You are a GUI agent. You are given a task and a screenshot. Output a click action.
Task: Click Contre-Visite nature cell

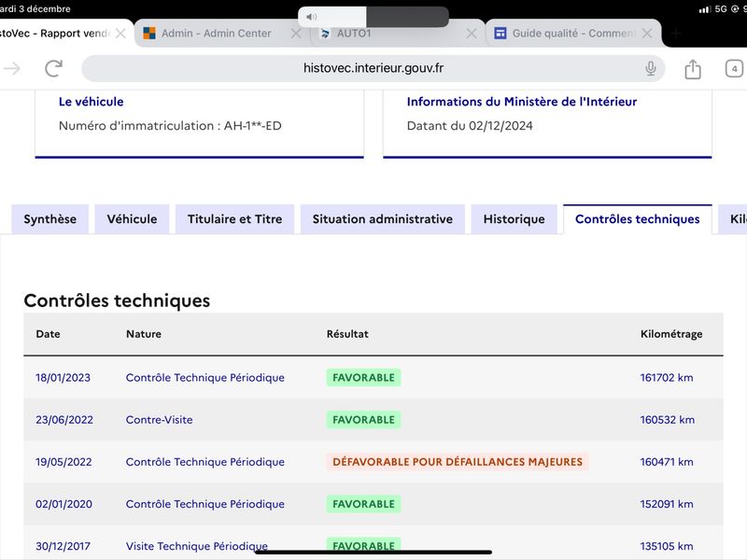pyautogui.click(x=159, y=419)
